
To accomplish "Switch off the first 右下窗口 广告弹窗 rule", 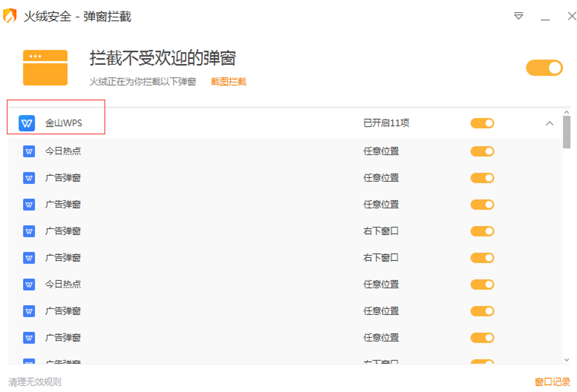I will pyautogui.click(x=482, y=231).
